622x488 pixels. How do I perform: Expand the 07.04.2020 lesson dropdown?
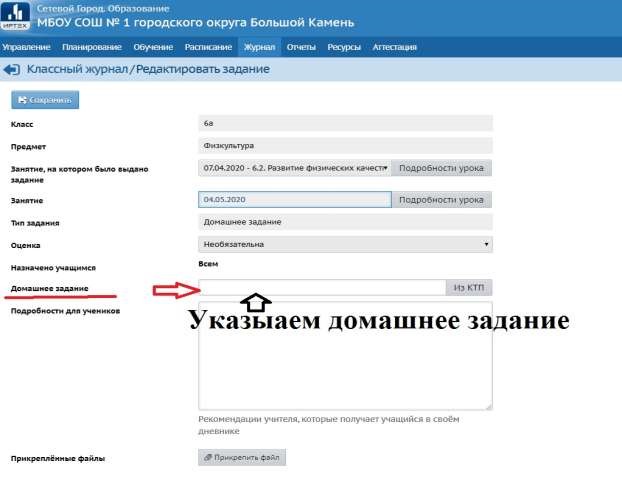pos(295,168)
